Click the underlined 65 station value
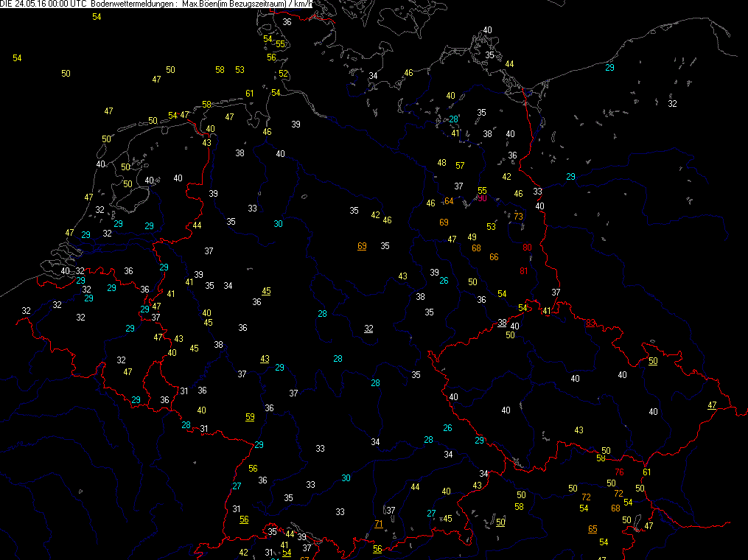The height and width of the screenshot is (560, 748). 593,529
